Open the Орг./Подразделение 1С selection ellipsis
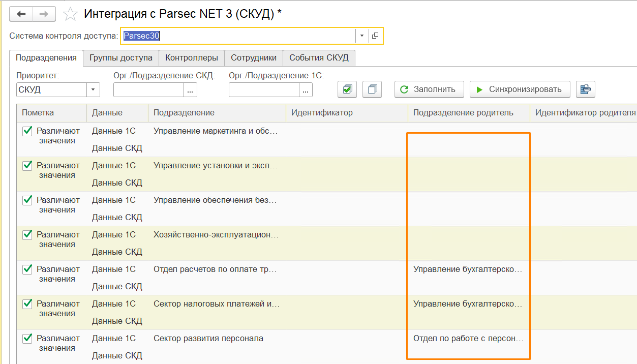637x364 pixels. tap(306, 90)
